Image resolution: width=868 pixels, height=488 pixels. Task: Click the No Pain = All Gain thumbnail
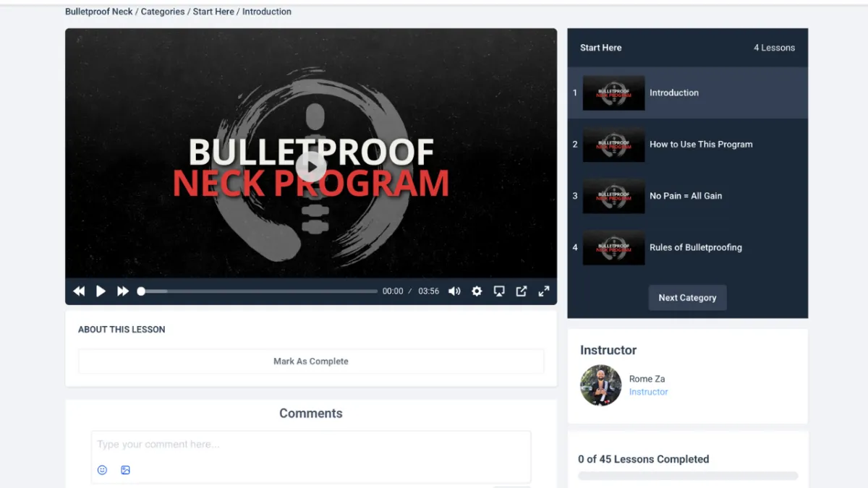point(613,196)
